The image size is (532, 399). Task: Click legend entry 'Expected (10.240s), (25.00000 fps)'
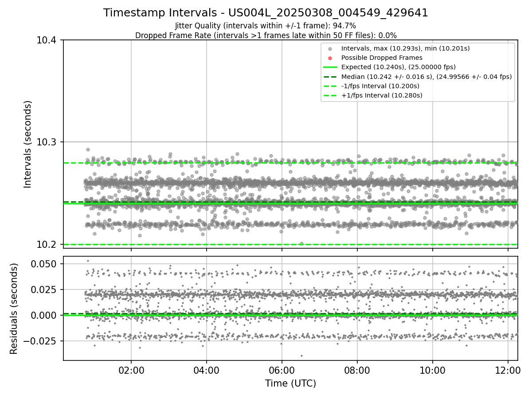pos(398,67)
